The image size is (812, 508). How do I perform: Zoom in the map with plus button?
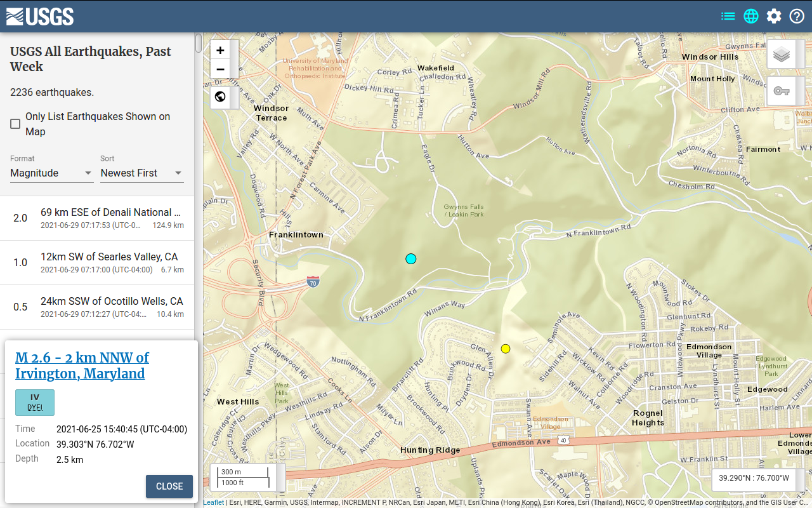pyautogui.click(x=220, y=50)
